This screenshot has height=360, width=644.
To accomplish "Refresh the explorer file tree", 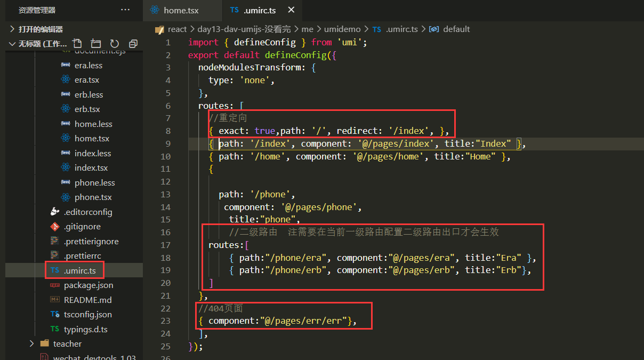I will [x=115, y=44].
